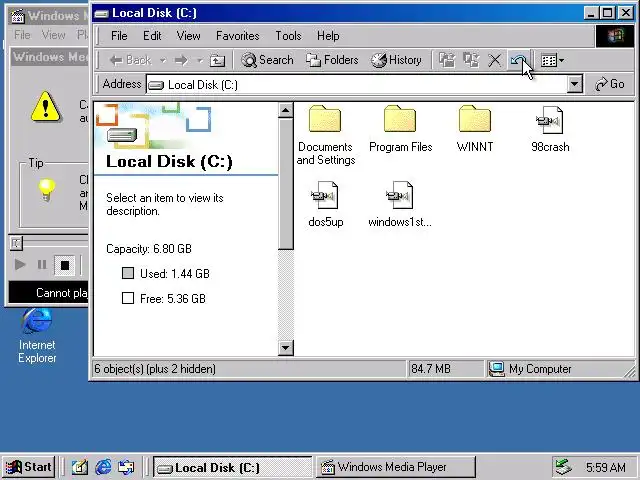Screen dimensions: 640x480
Task: Click the Copy To toolbar icon
Action: pyautogui.click(x=471, y=60)
